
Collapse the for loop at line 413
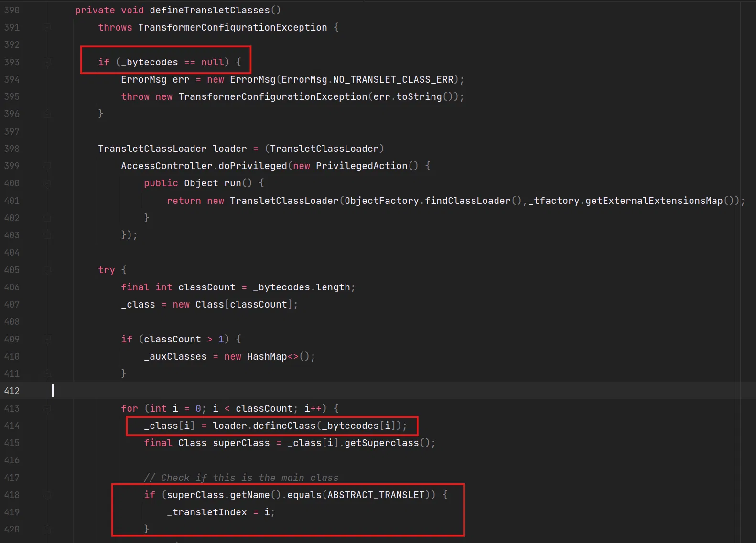47,408
